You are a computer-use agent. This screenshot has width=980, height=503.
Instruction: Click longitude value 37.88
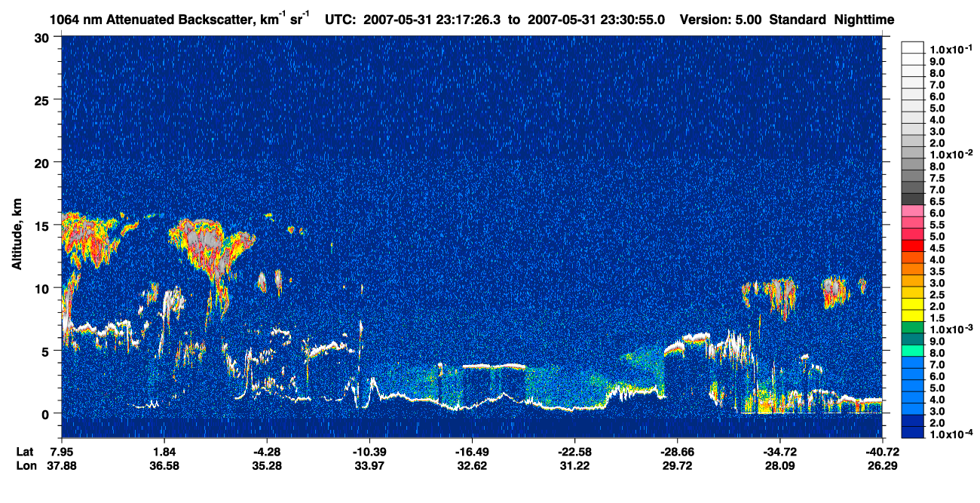click(62, 465)
